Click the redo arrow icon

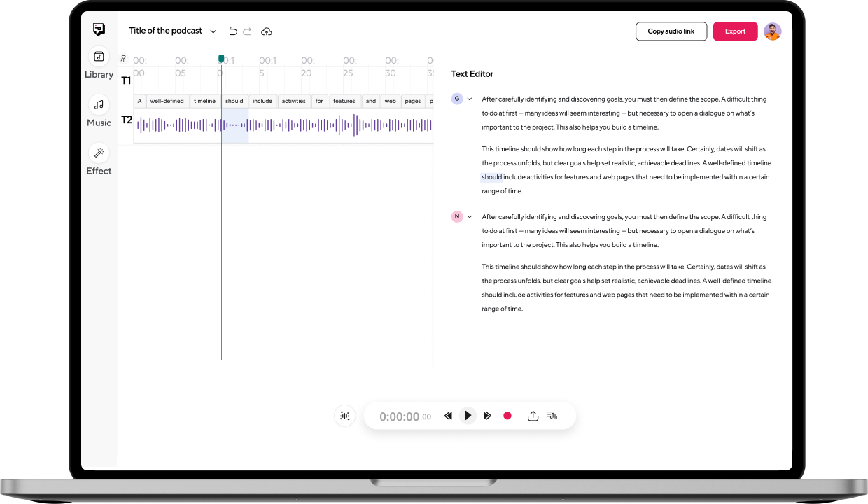(248, 31)
